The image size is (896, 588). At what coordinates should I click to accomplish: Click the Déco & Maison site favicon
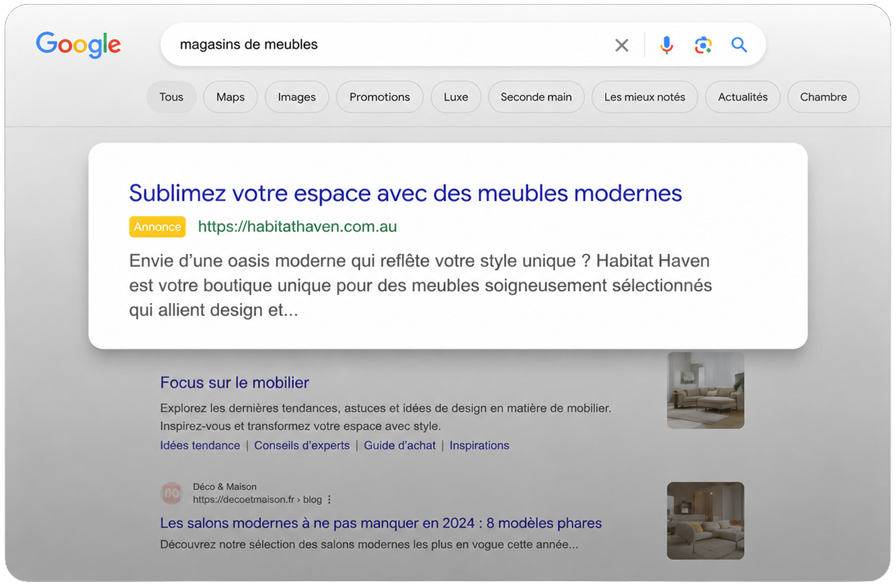[171, 493]
